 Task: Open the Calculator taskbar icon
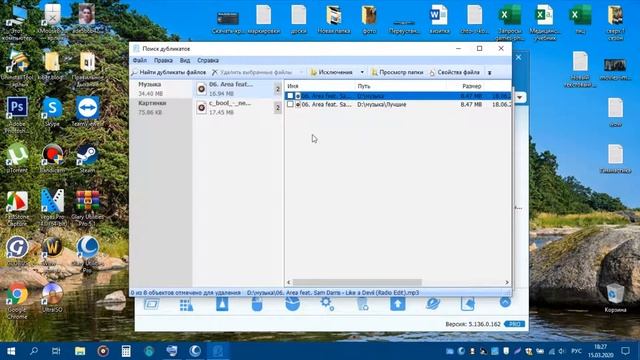(x=126, y=351)
